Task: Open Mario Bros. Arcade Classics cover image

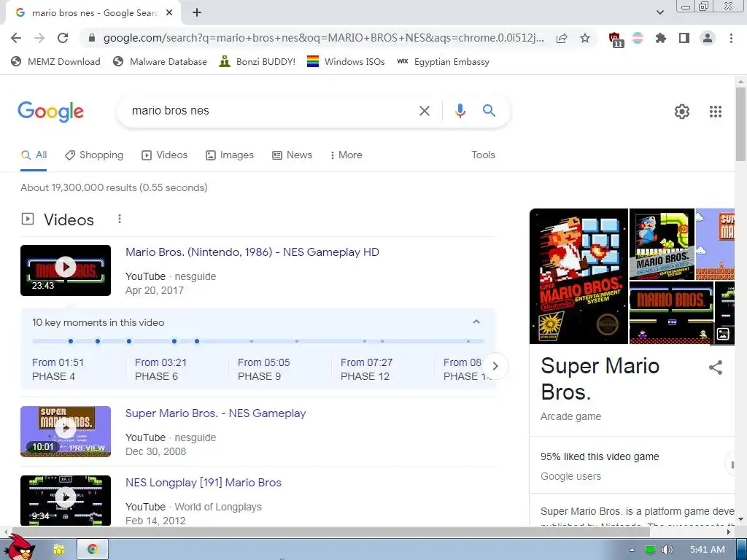Action: click(x=662, y=244)
